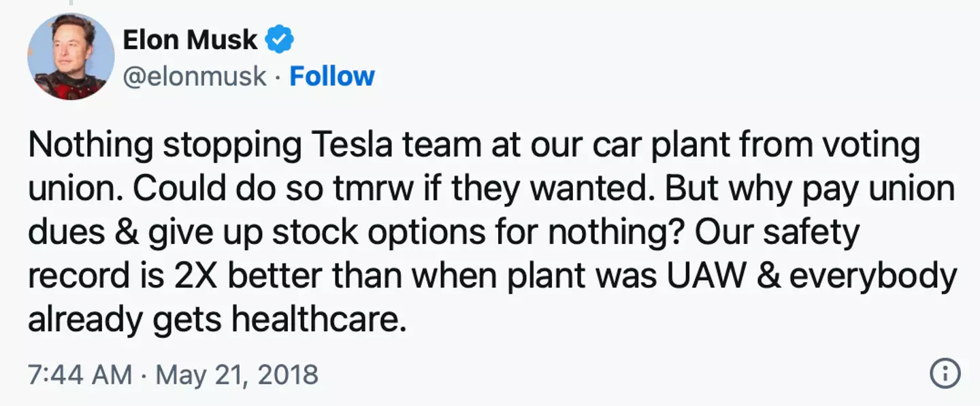
Task: Click Elon Musk's profile picture avatar
Action: pos(71,56)
